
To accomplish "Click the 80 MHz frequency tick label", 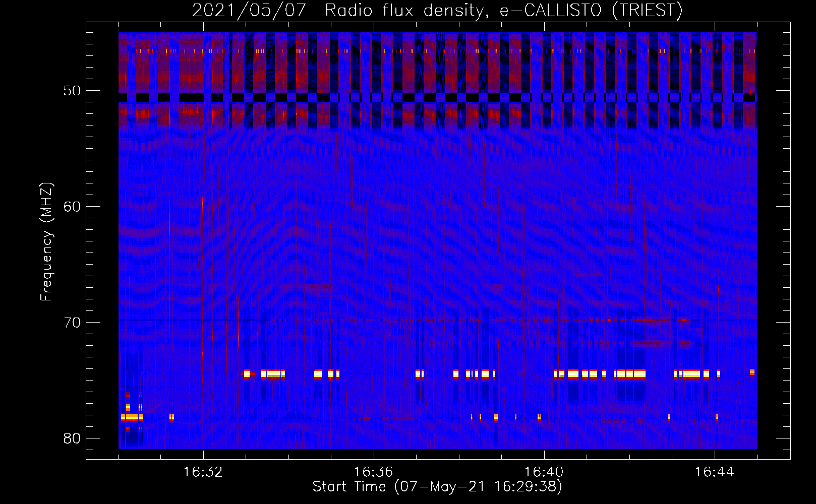I will (72, 438).
